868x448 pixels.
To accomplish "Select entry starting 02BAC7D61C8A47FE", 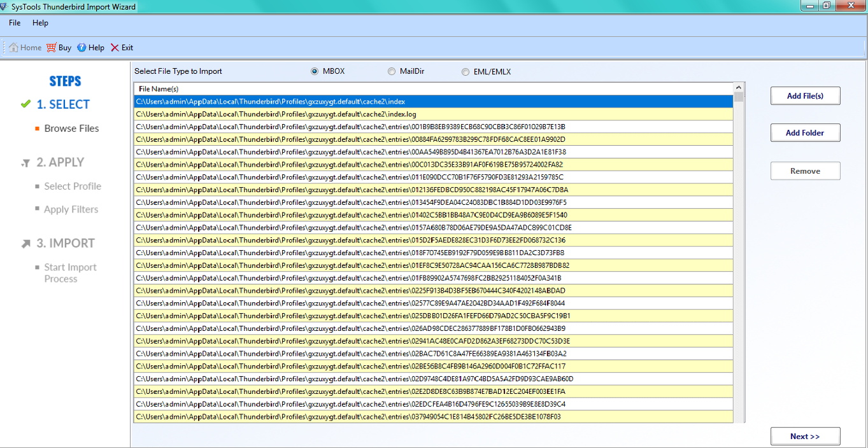I will 433,353.
